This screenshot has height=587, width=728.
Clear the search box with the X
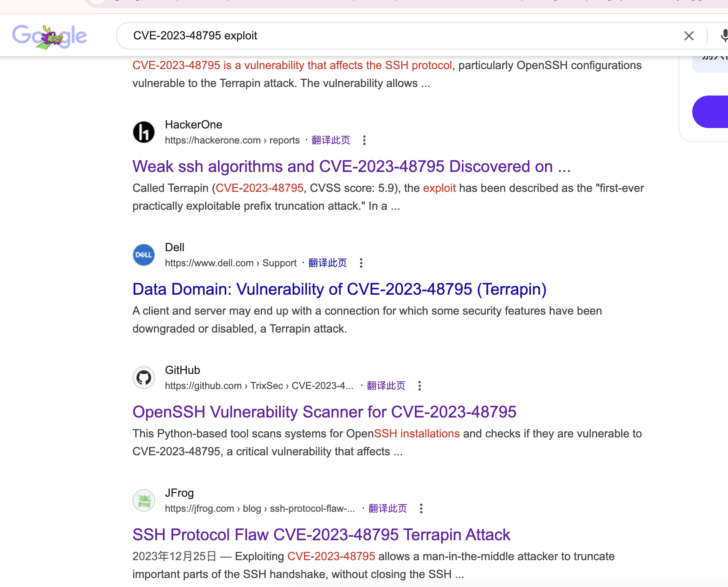point(689,36)
